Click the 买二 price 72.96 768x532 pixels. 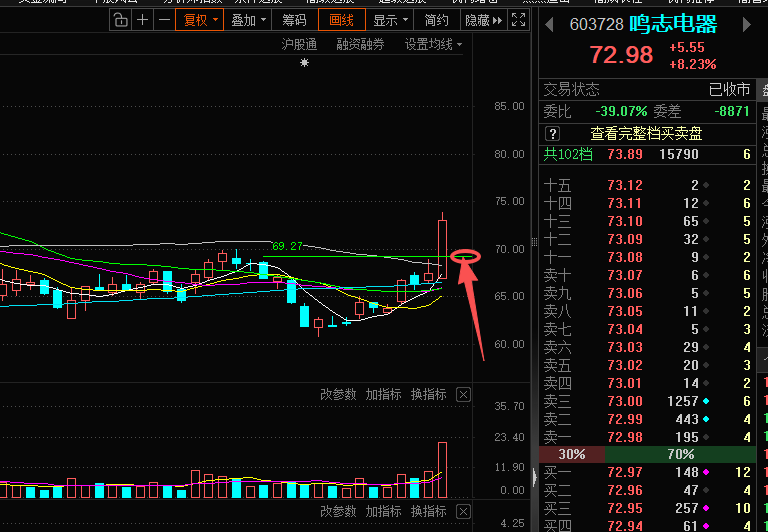coord(624,490)
